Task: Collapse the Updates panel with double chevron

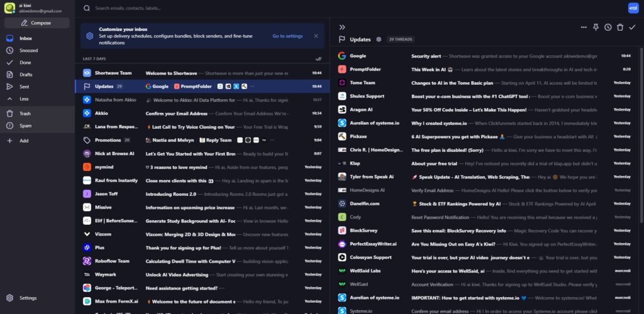Action: click(342, 27)
